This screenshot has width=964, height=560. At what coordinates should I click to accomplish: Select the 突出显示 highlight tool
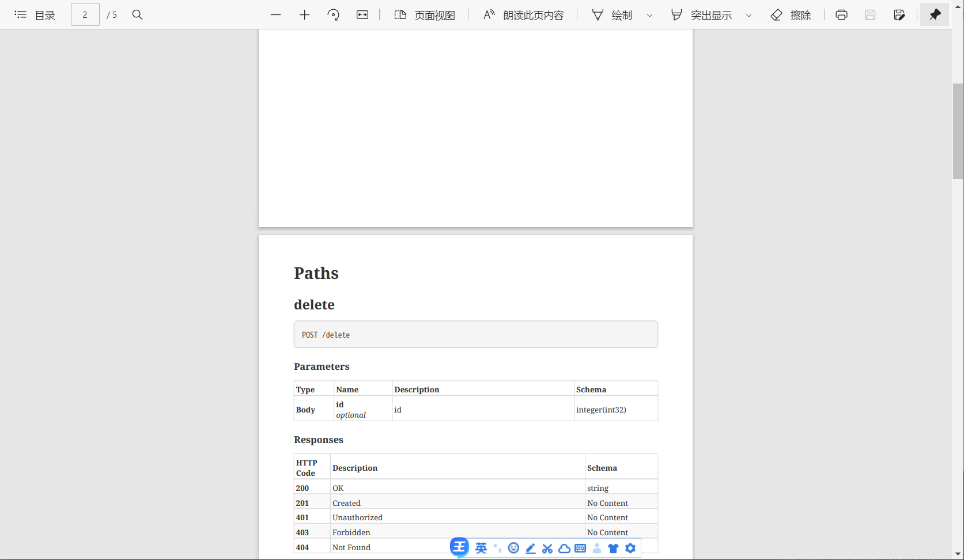click(701, 15)
